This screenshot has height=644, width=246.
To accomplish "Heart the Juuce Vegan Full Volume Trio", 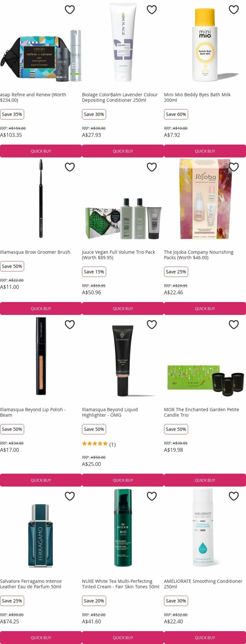I will (x=152, y=167).
